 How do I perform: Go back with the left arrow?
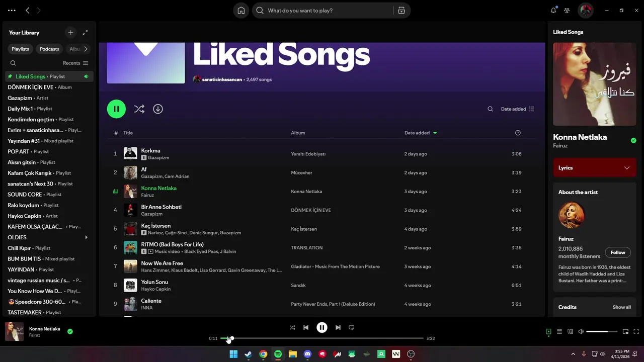(x=28, y=11)
